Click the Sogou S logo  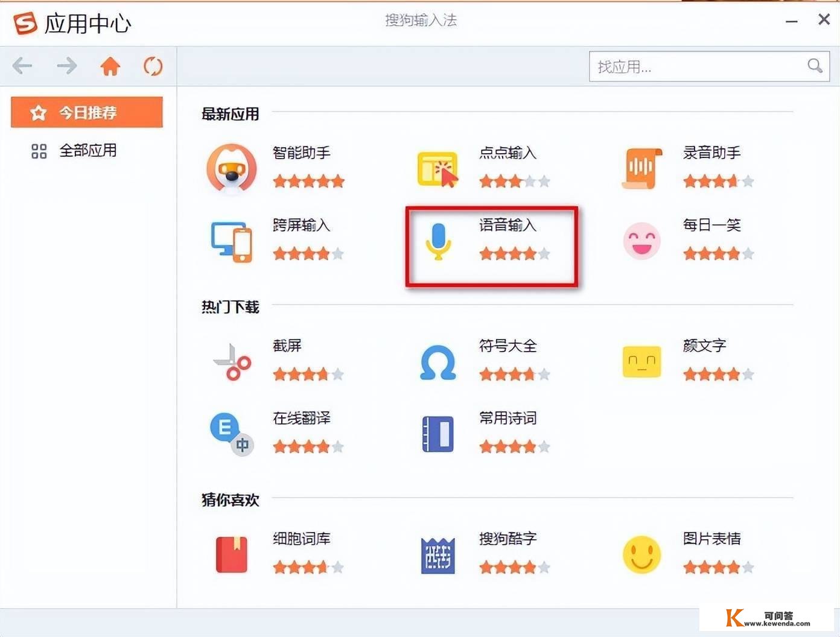click(x=25, y=24)
